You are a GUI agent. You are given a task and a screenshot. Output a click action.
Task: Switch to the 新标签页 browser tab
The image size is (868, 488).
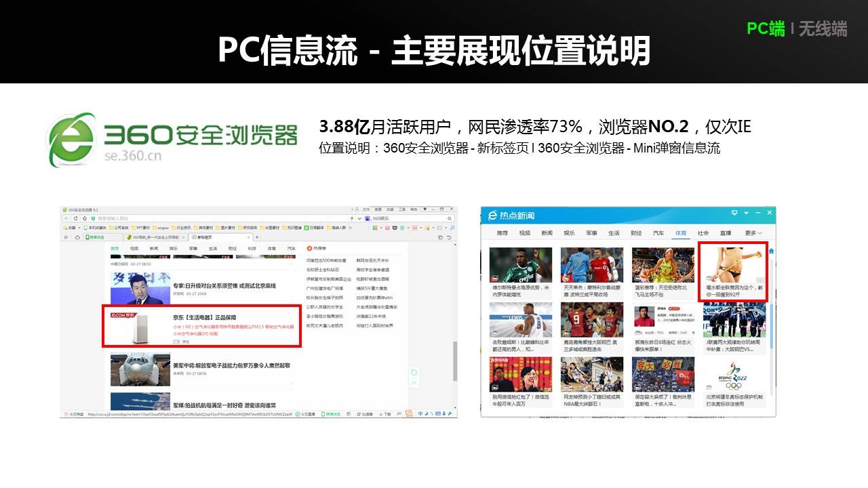point(218,237)
